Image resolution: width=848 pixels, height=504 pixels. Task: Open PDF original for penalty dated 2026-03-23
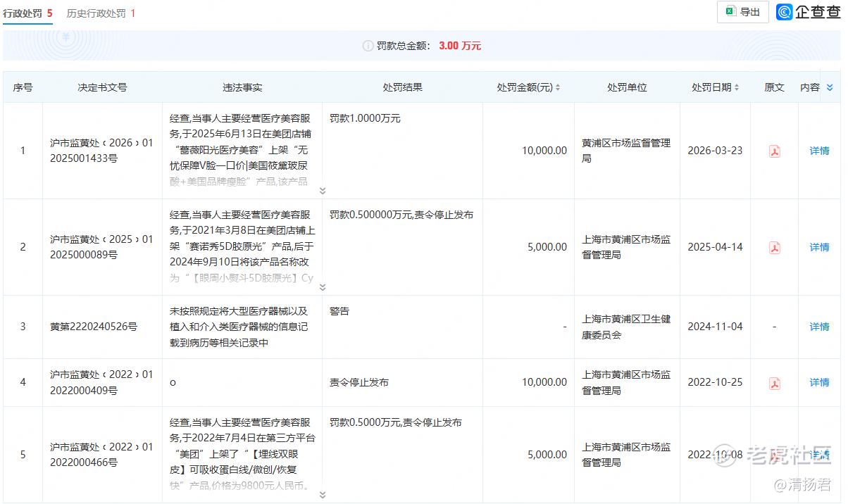775,151
